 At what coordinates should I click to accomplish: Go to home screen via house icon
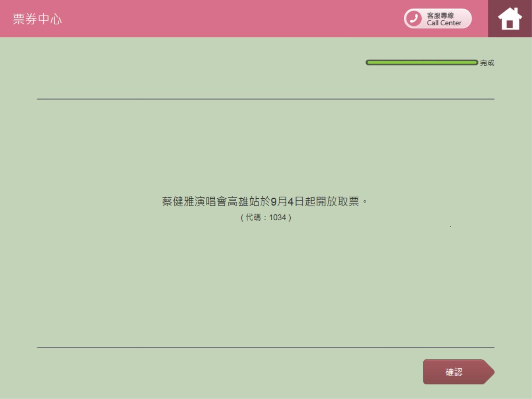click(510, 19)
